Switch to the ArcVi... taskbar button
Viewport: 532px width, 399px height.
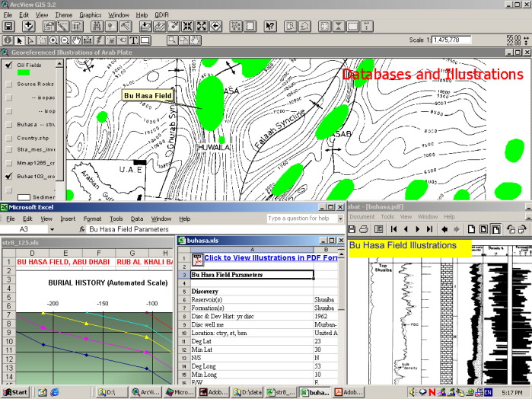point(145,392)
